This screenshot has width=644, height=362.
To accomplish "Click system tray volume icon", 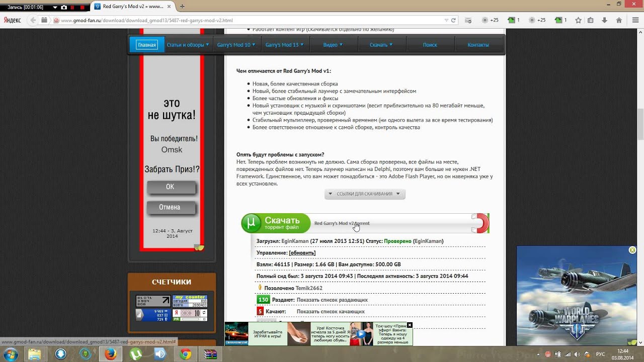I will pyautogui.click(x=577, y=354).
